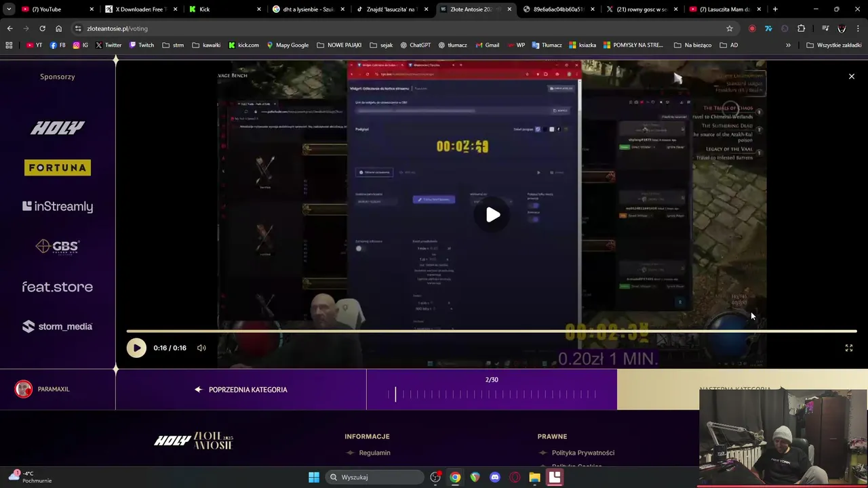868x488 pixels.
Task: Open the kawałki bookmarks folder
Action: pos(206,45)
